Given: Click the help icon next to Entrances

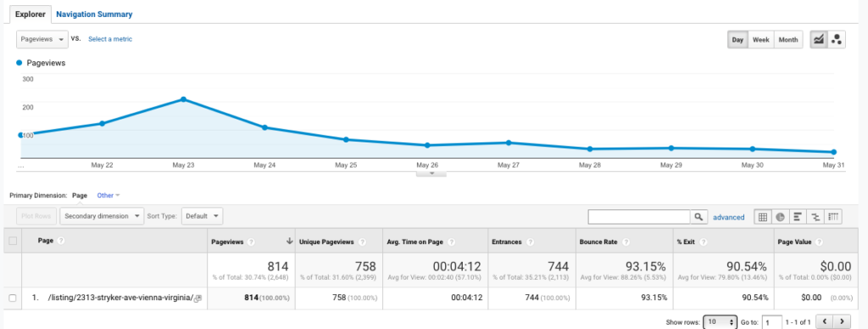Looking at the screenshot, I should pyautogui.click(x=531, y=242).
